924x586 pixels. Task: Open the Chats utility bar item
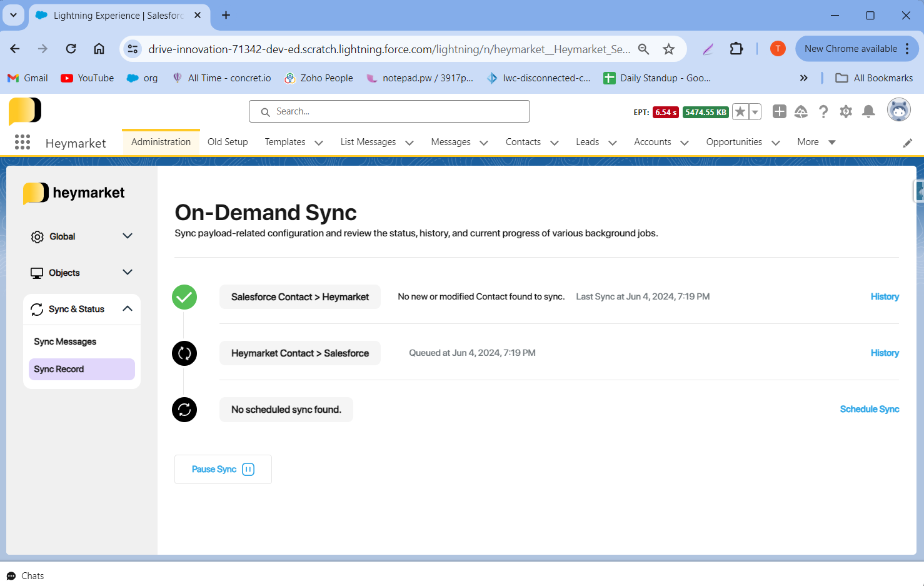[x=26, y=576]
